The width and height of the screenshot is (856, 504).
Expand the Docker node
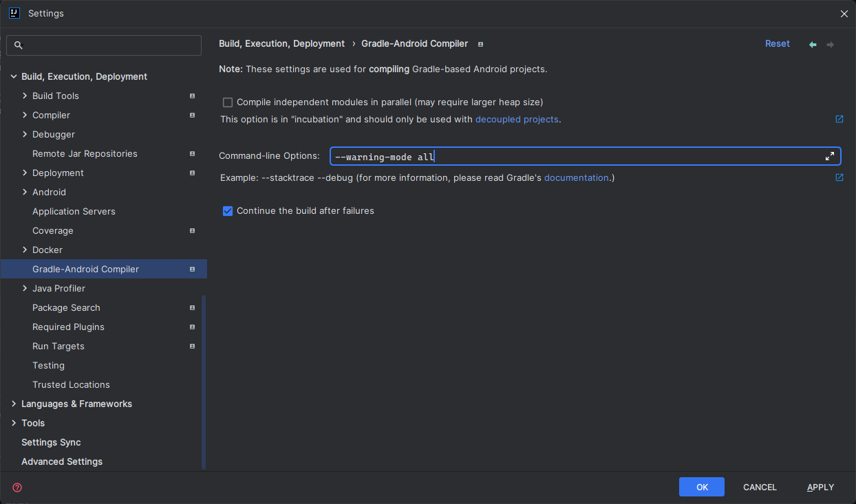click(25, 250)
